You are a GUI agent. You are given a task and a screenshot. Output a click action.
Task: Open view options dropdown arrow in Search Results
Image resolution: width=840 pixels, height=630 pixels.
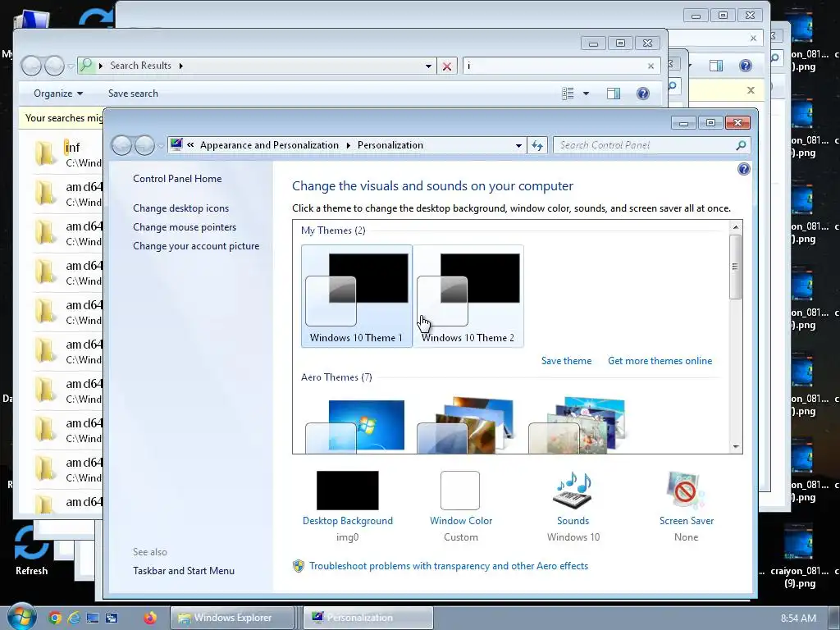(x=586, y=94)
